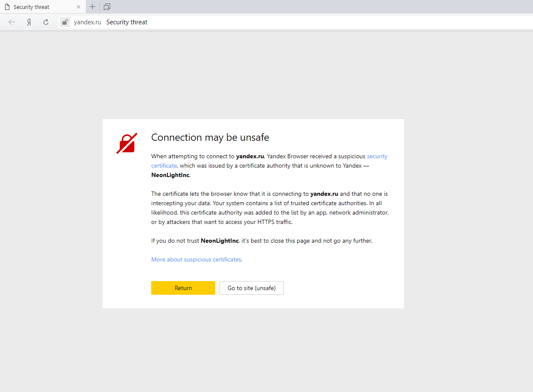Click the bold yandex.ru text in the warning paragraph
Screen dimensions: 533x392
tap(250, 156)
